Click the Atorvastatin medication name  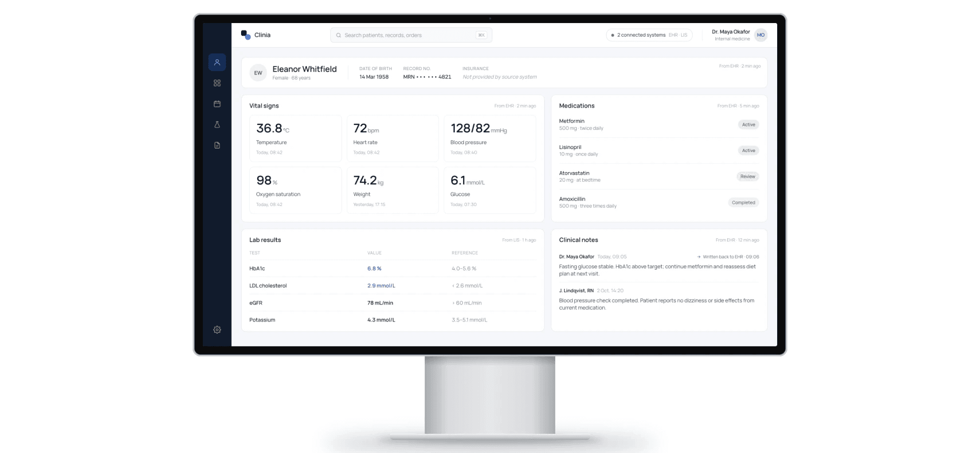(x=574, y=173)
